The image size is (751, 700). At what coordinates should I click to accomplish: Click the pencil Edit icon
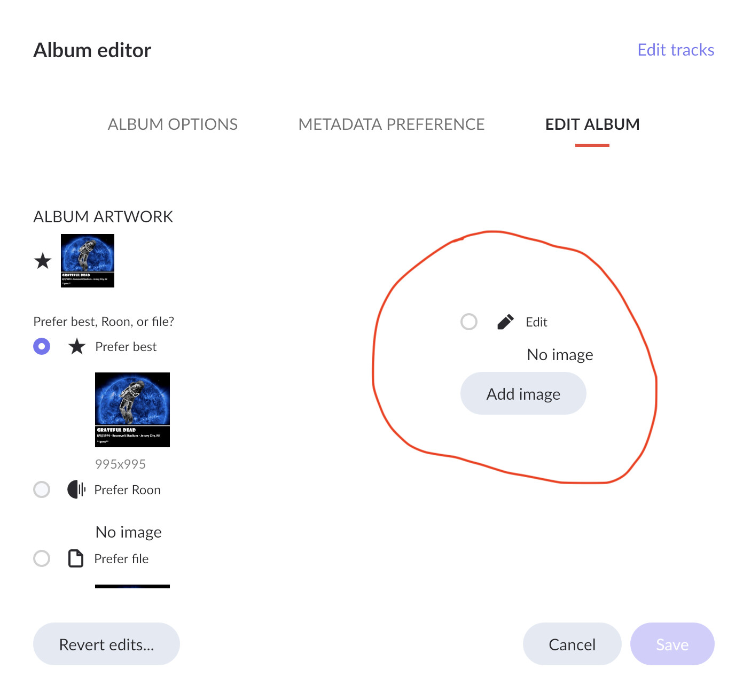pyautogui.click(x=505, y=322)
